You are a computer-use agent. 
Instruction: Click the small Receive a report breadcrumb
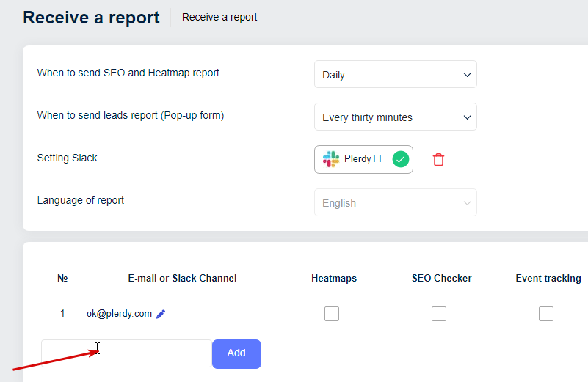coord(219,17)
